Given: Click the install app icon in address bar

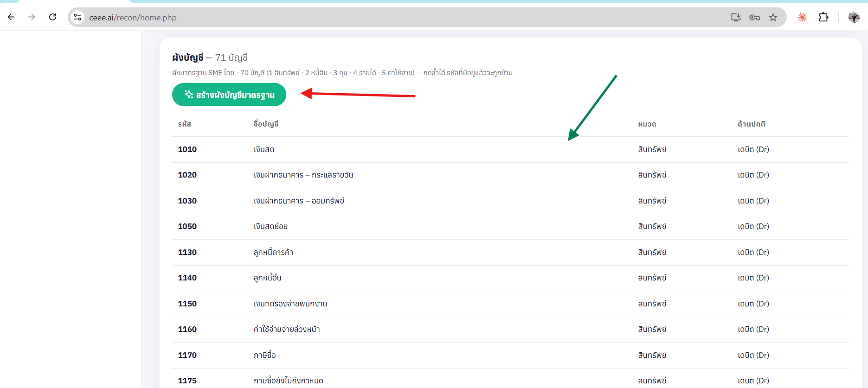Looking at the screenshot, I should [x=736, y=17].
